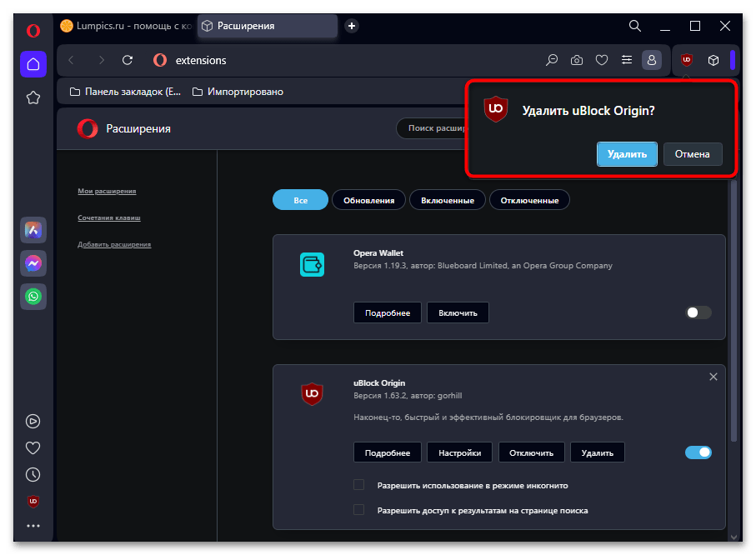Viewport: 756px width, 555px height.
Task: Open Easy Setup sliders icon
Action: (627, 60)
